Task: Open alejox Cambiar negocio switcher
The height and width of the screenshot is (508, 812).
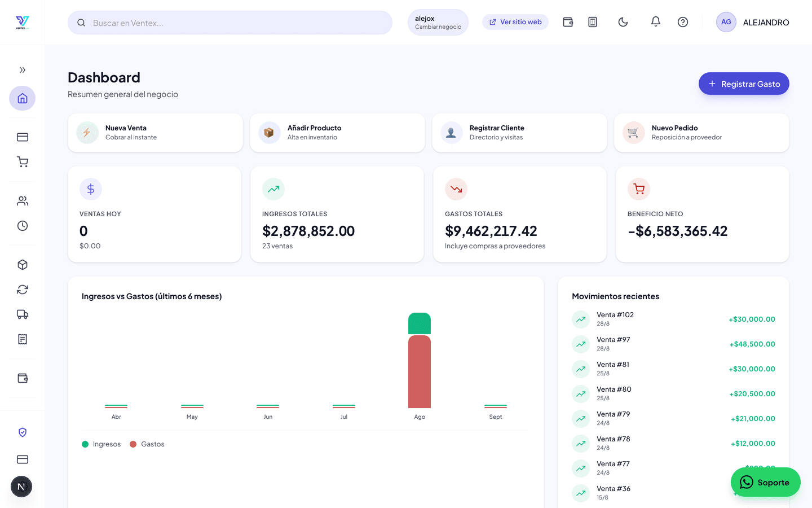Action: coord(438,23)
